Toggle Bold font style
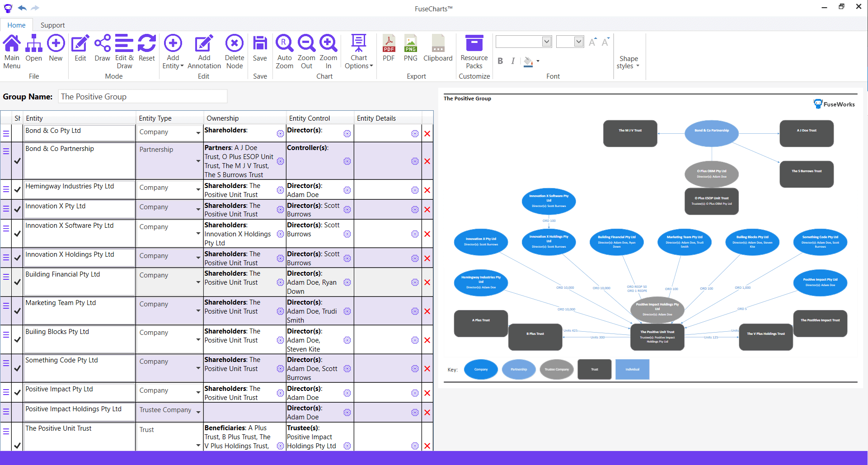868x465 pixels. (500, 61)
